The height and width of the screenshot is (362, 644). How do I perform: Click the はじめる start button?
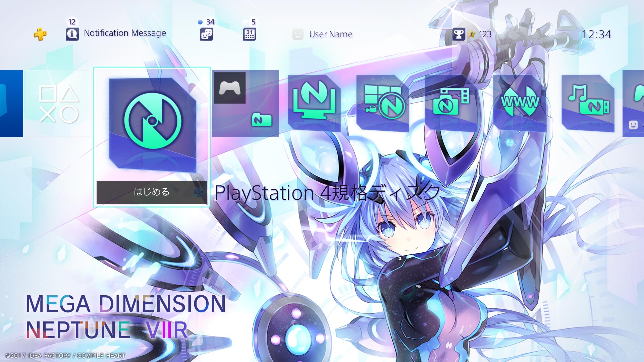point(152,192)
